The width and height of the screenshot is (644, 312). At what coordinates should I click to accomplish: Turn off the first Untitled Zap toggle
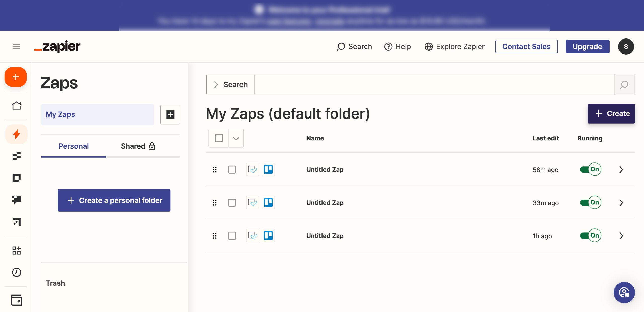(590, 169)
